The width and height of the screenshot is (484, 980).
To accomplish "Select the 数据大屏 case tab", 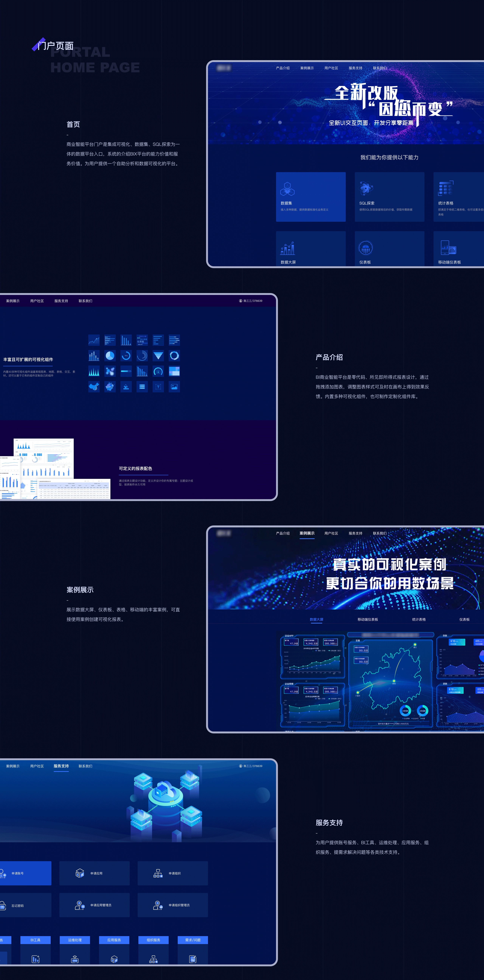I will pyautogui.click(x=316, y=619).
